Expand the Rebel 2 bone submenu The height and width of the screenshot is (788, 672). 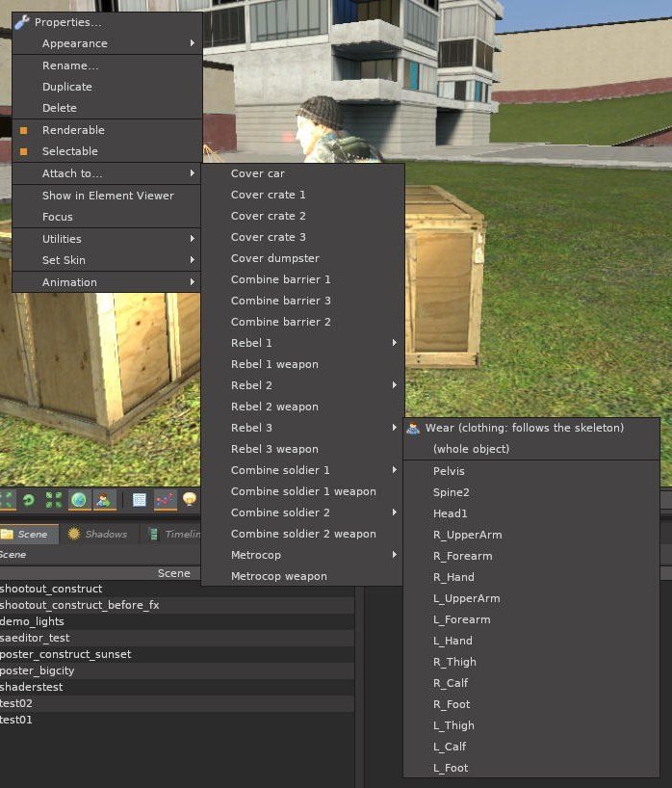303,385
